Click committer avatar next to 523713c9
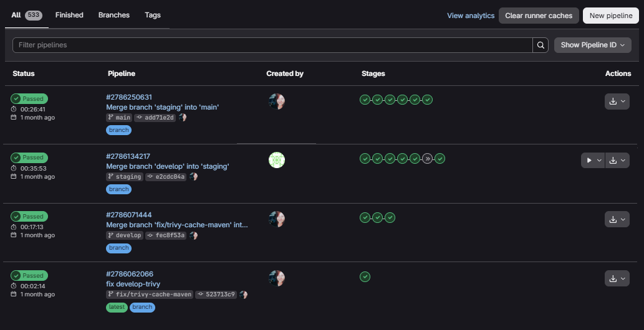This screenshot has height=330, width=644. click(x=244, y=295)
